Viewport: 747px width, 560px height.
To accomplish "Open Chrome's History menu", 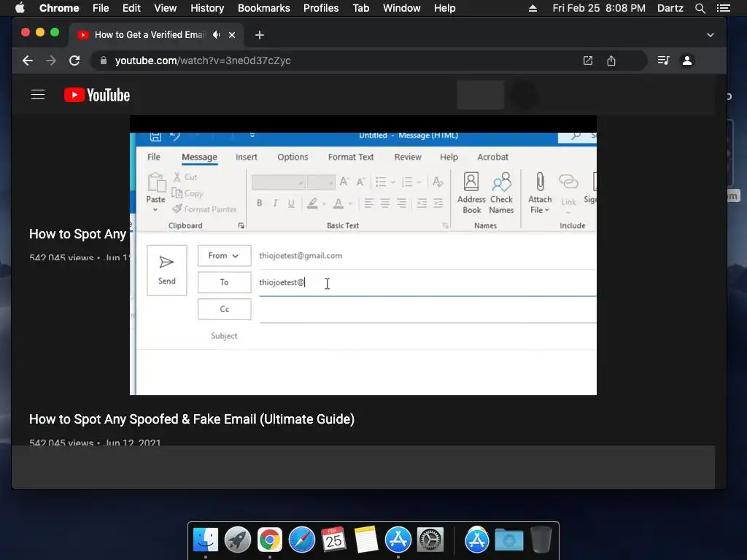I will coord(207,8).
